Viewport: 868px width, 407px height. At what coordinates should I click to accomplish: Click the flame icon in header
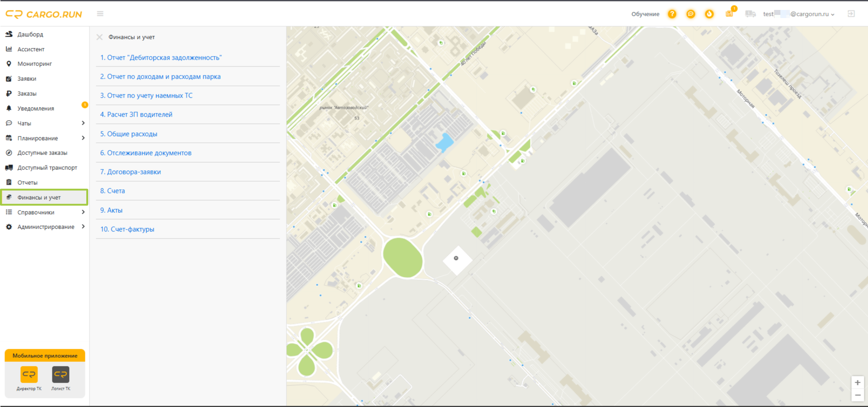click(709, 14)
